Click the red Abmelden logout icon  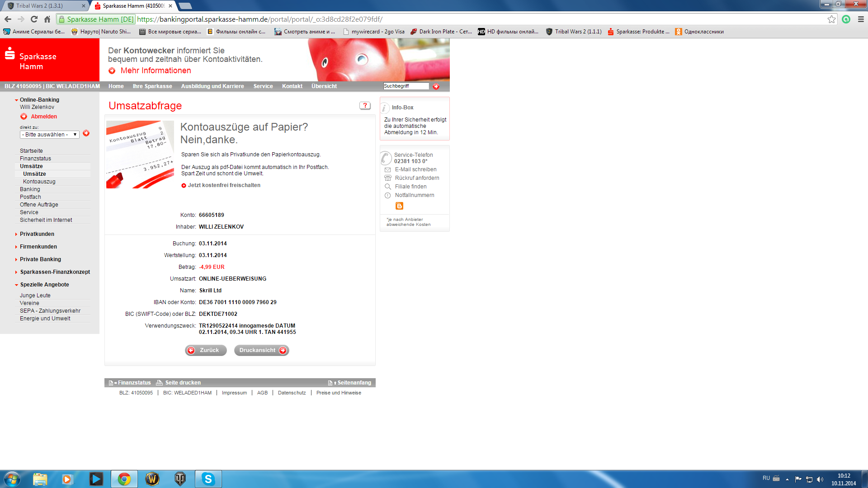pos(24,117)
